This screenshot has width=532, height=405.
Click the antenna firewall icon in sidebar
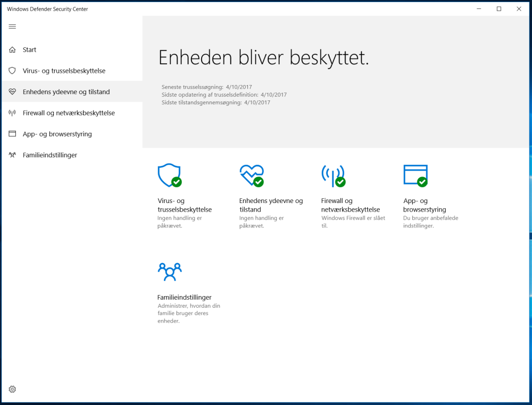(12, 113)
